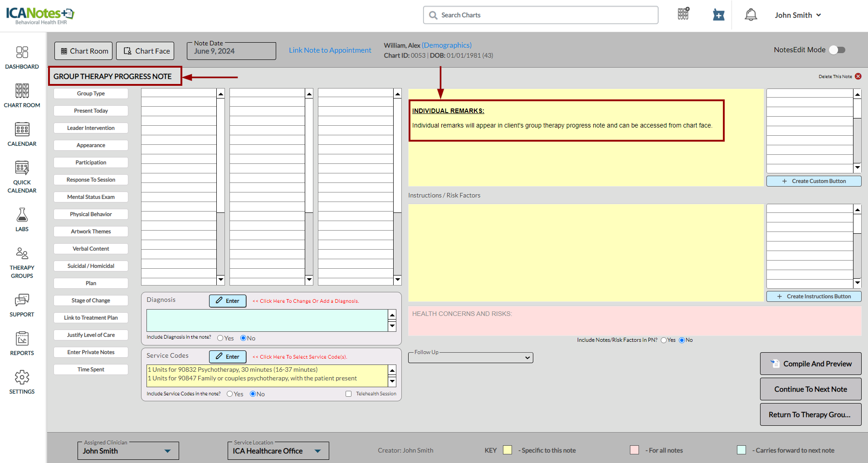Toggle the NotesEdit Mode switch

coord(837,50)
